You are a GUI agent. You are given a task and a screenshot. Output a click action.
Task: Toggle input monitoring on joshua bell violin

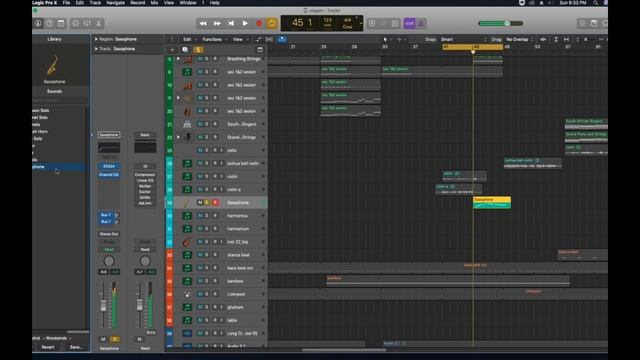point(222,163)
